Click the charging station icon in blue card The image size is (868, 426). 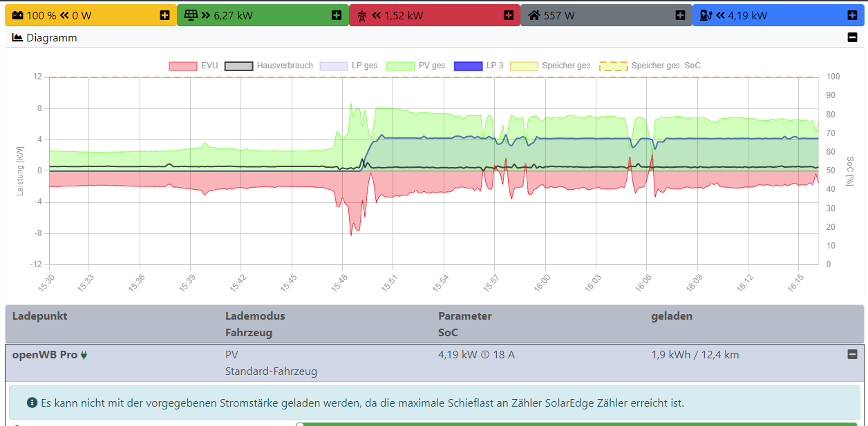[706, 15]
